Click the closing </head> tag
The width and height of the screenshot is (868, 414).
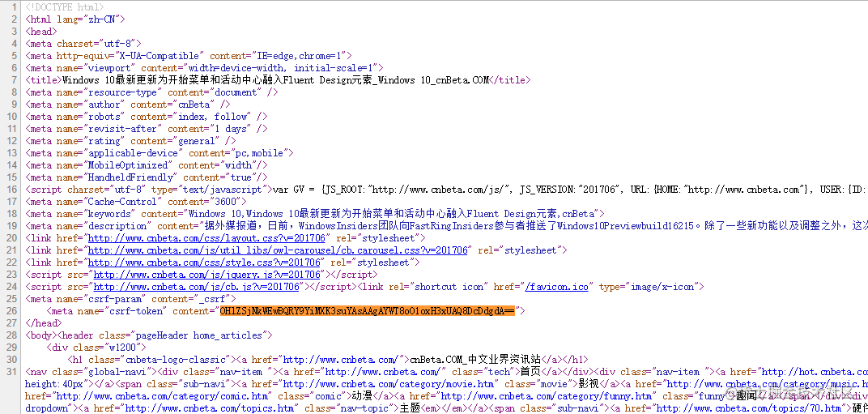click(44, 323)
